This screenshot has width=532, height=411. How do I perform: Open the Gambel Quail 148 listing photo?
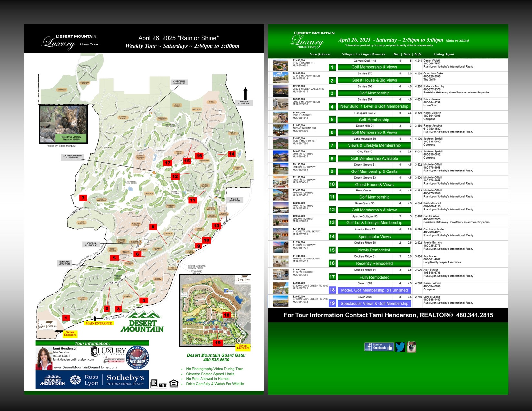point(281,65)
